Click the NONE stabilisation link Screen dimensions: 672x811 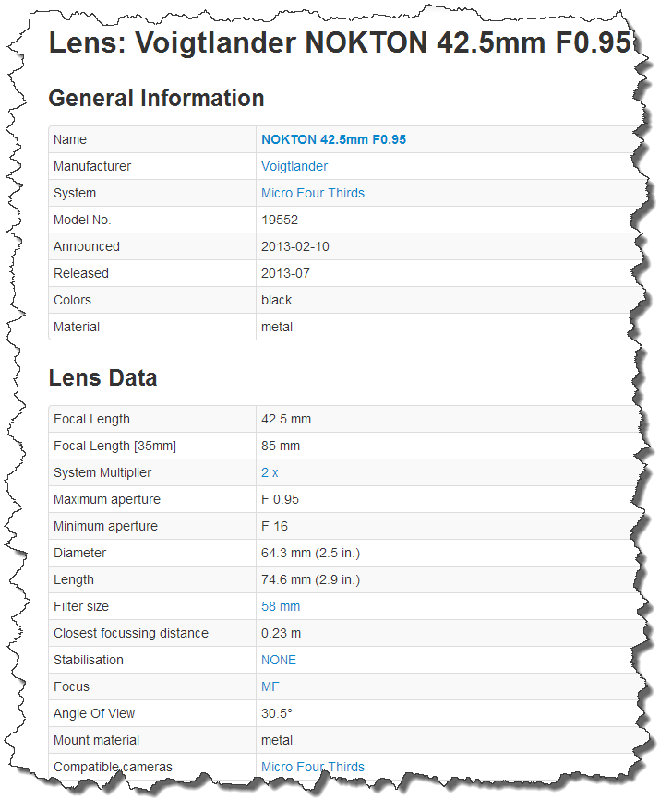click(279, 660)
